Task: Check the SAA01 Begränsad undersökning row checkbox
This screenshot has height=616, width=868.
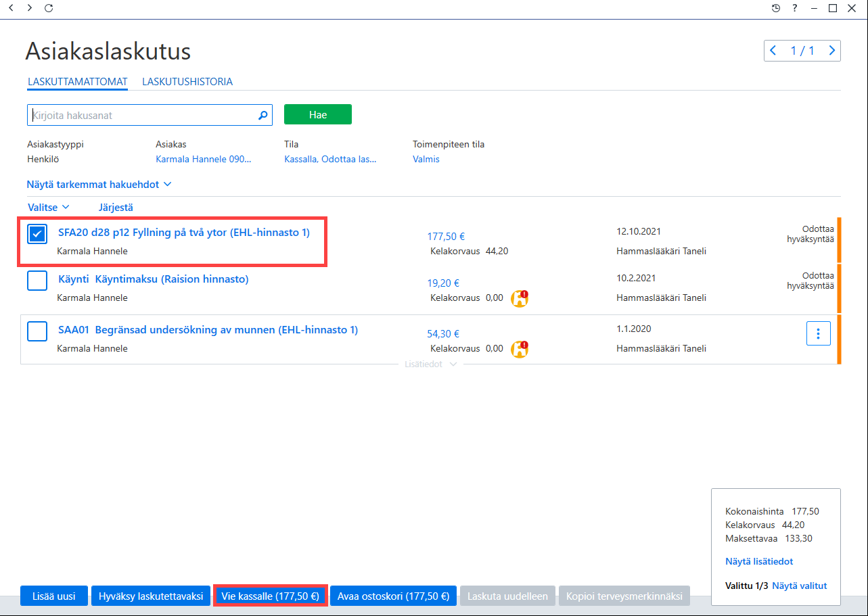Action: tap(37, 331)
